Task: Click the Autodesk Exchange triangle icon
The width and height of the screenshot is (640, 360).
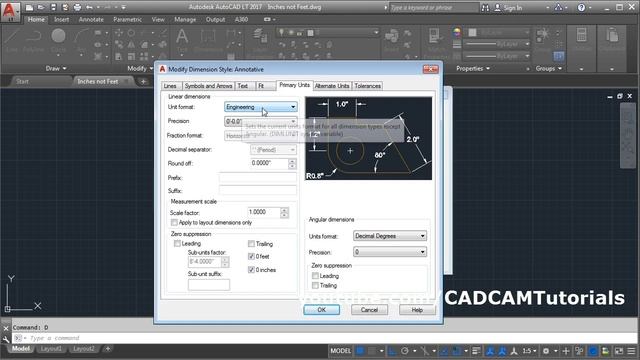Action: (558, 7)
